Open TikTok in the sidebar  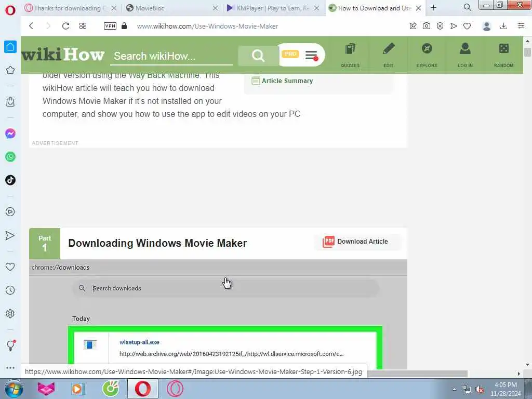click(x=10, y=180)
